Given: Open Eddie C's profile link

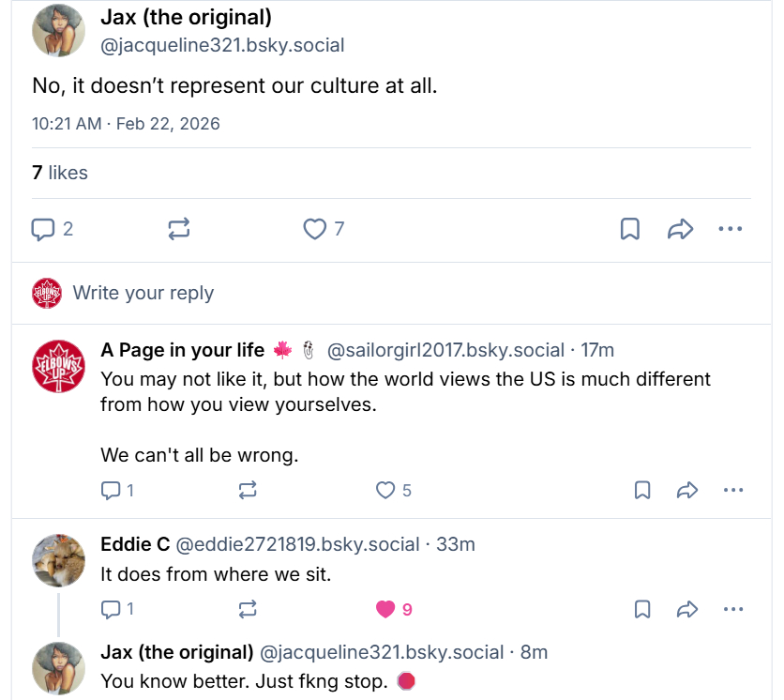Looking at the screenshot, I should pyautogui.click(x=135, y=544).
